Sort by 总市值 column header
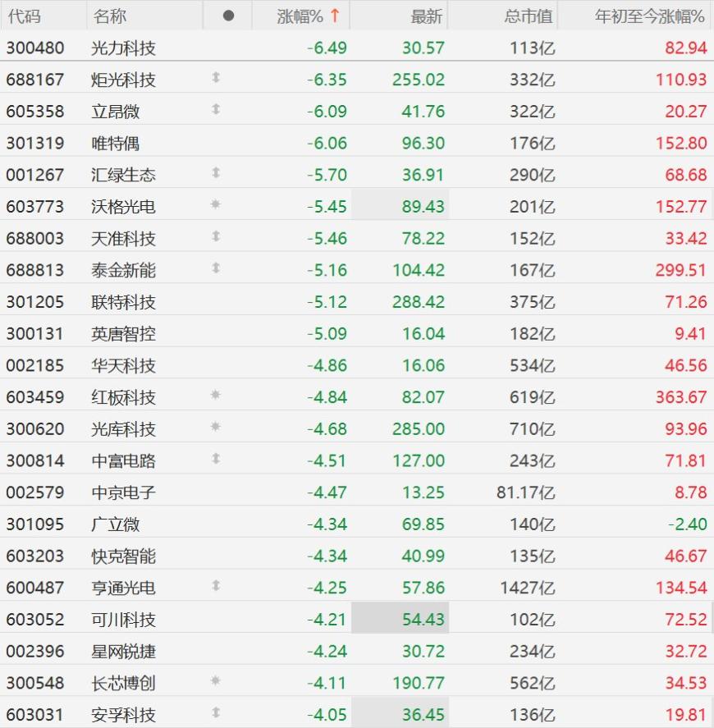 (529, 16)
